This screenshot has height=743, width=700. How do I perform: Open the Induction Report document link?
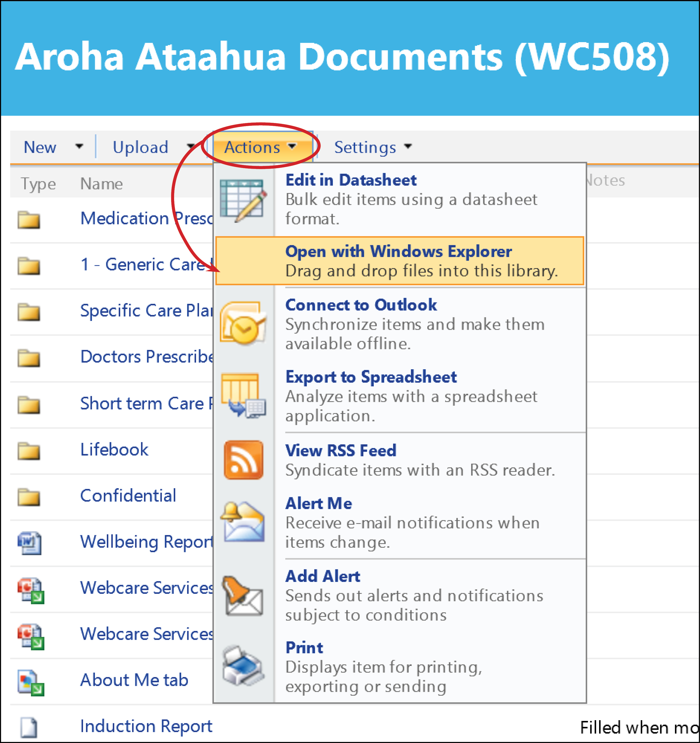(x=146, y=726)
